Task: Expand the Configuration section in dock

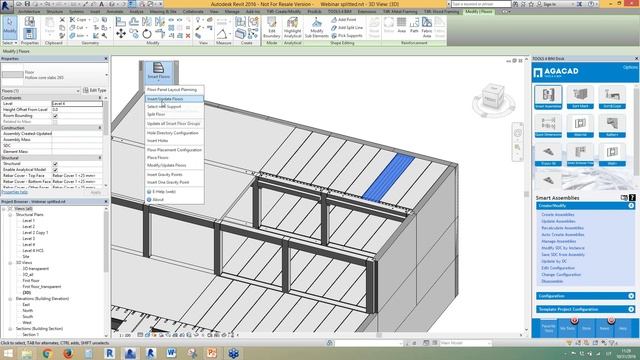Action: point(631,296)
